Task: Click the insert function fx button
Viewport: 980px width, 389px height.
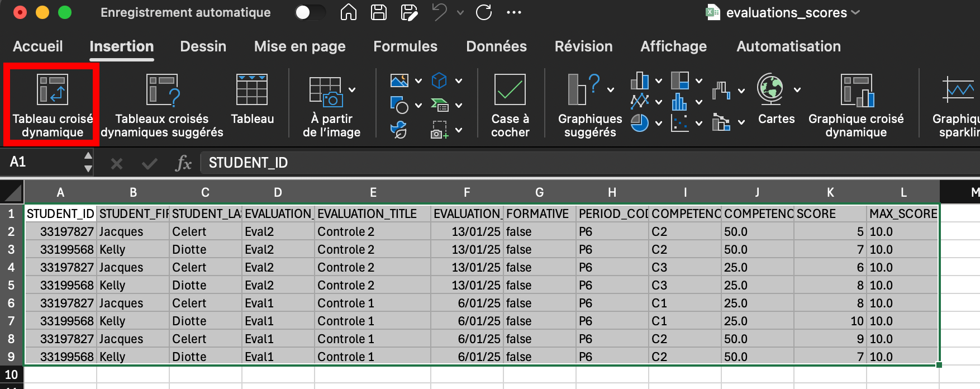Action: coord(183,163)
